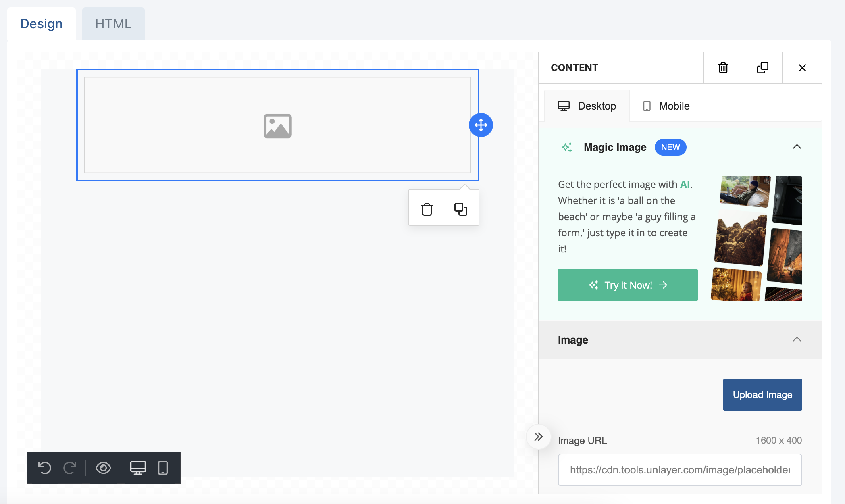Click the undo arrow in bottom toolbar

coord(44,468)
